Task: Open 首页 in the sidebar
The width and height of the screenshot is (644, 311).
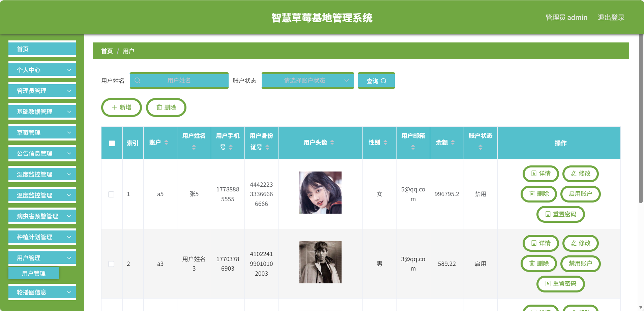Action: tap(42, 49)
